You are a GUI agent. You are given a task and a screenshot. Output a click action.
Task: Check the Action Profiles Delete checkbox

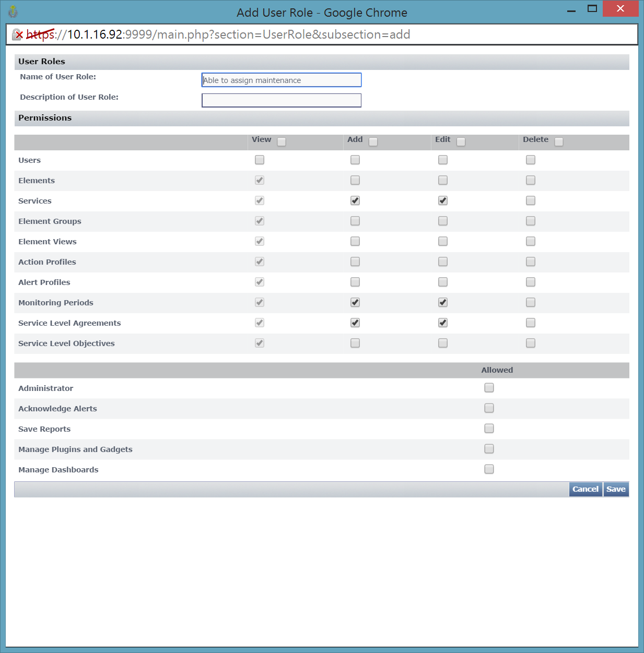click(531, 262)
